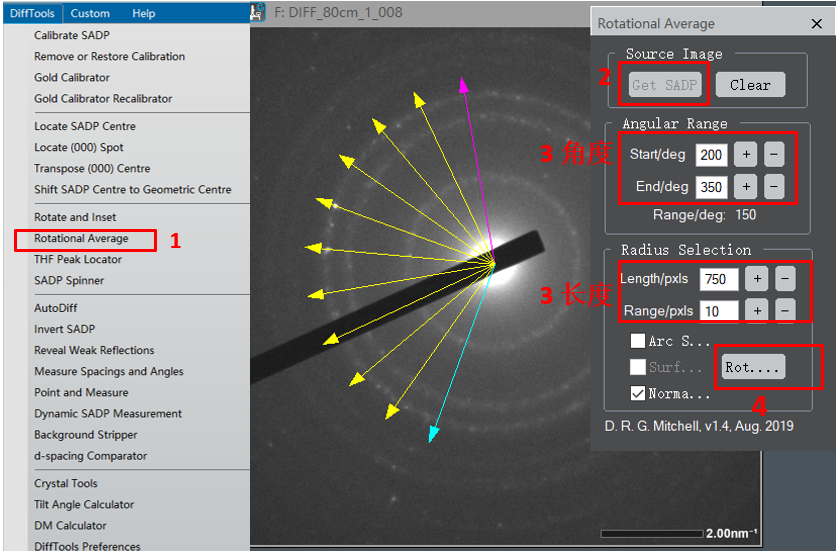Toggle the Surf... checkbox

(637, 367)
